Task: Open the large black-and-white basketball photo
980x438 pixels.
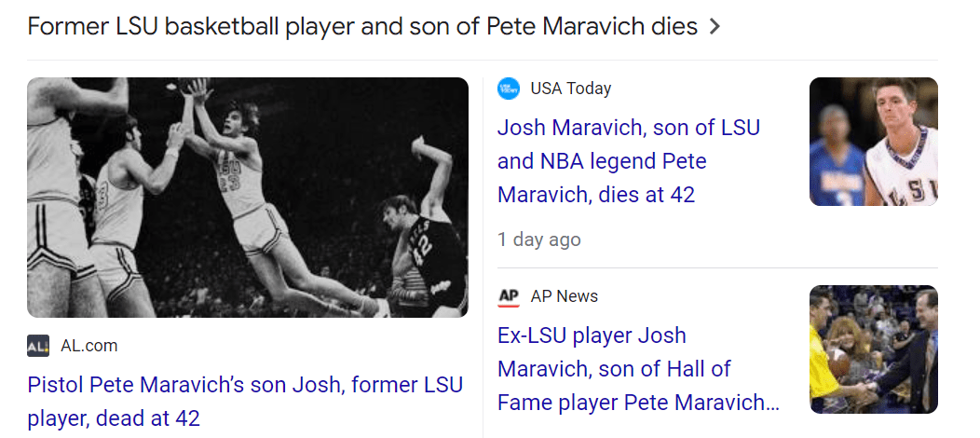Action: [x=248, y=198]
